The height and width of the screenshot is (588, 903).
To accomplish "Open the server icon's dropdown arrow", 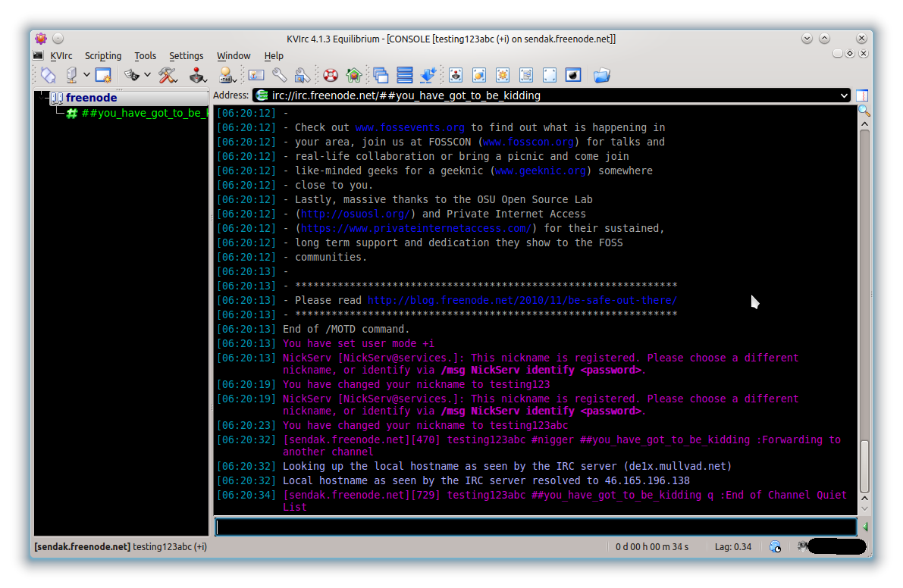I will 86,75.
